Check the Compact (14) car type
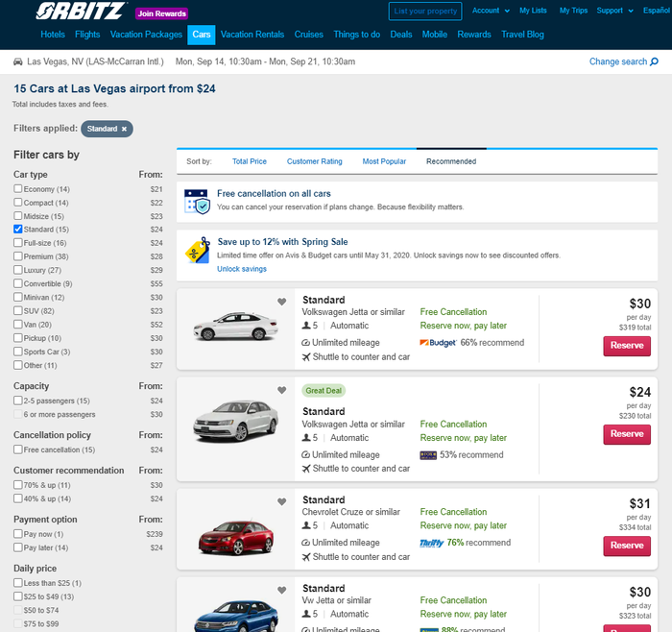 pos(18,203)
